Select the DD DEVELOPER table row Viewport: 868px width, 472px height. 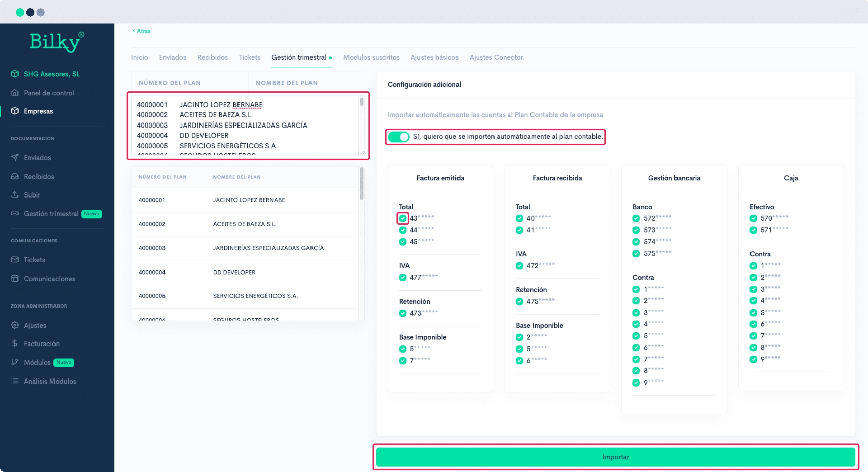245,272
